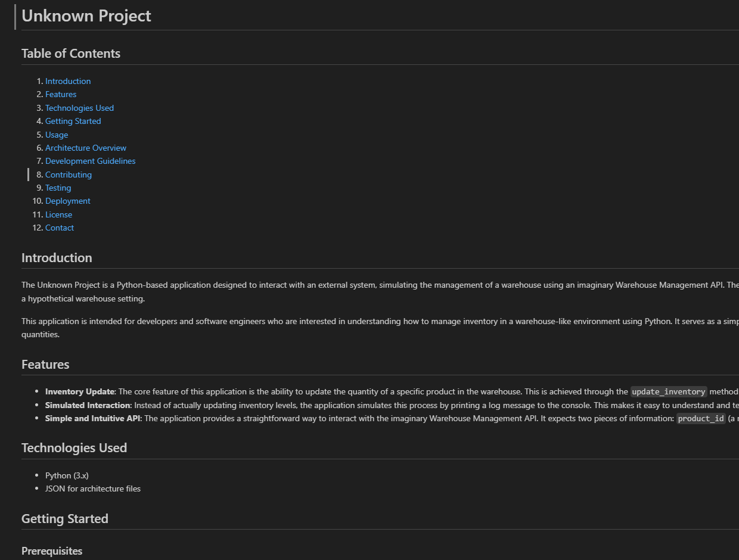Open the Testing link
The image size is (739, 560).
coord(58,188)
